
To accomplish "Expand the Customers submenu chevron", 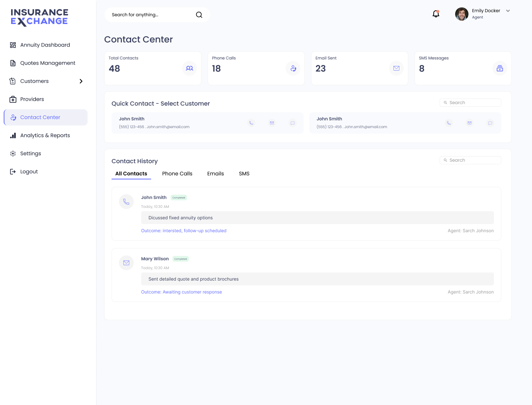I will [81, 81].
